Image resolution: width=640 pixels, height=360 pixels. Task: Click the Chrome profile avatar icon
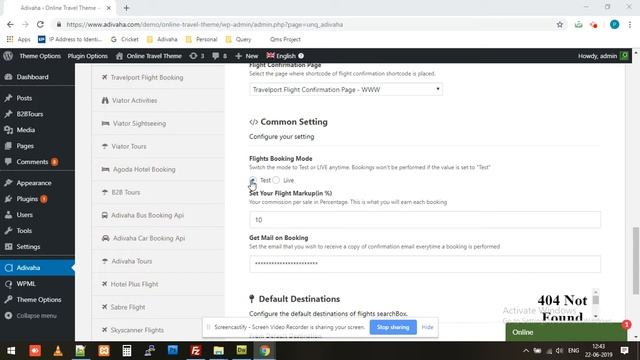point(614,24)
